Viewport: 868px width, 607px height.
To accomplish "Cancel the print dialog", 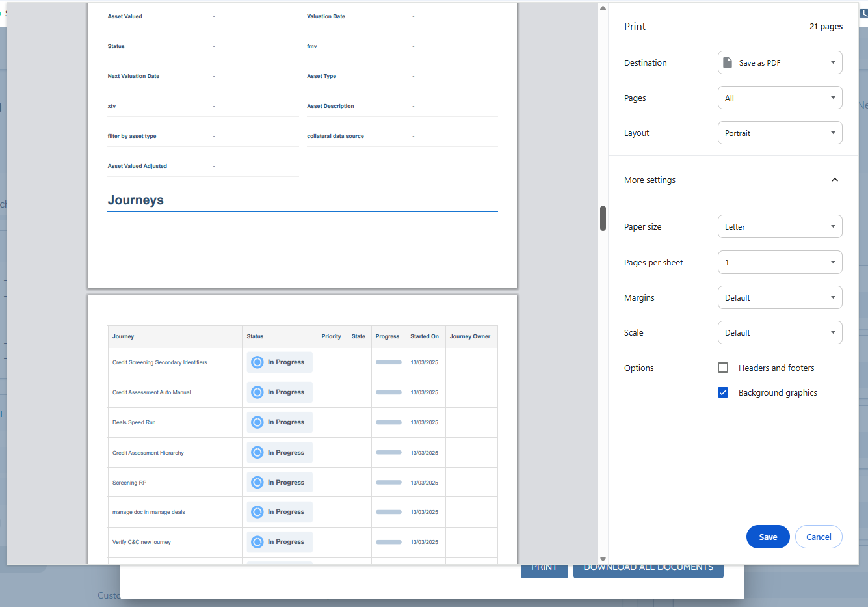I will (x=819, y=537).
